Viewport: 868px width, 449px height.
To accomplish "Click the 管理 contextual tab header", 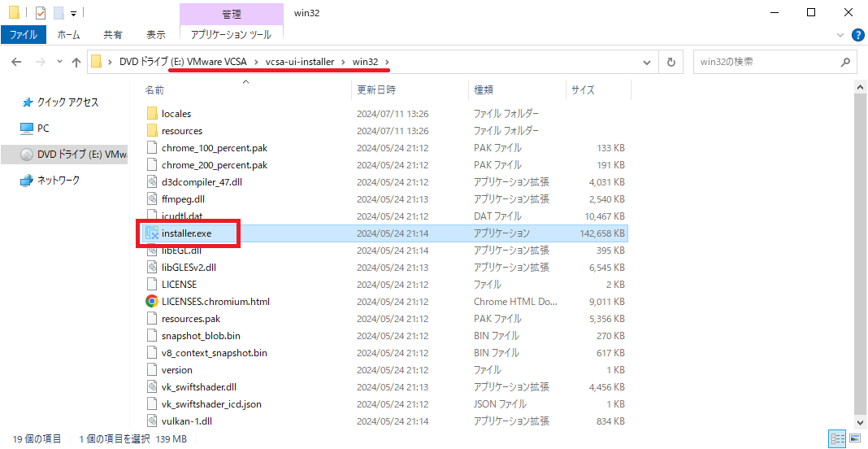I will coord(232,14).
